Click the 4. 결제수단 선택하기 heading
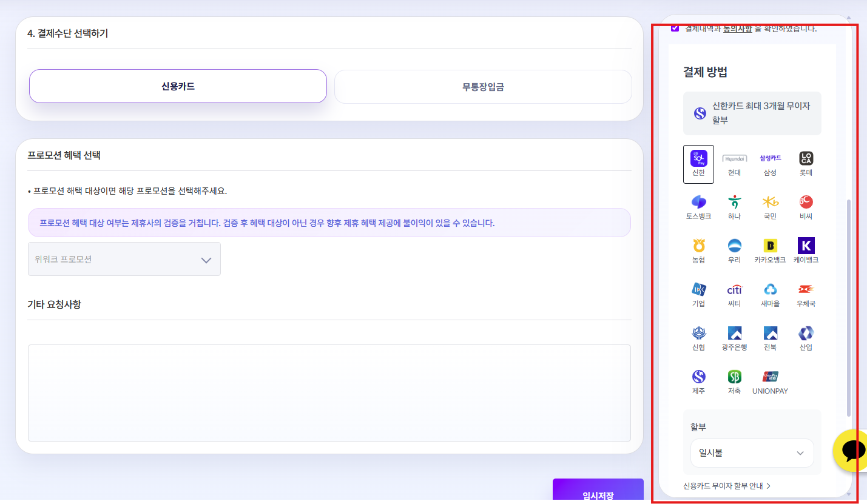This screenshot has height=504, width=867. (68, 33)
